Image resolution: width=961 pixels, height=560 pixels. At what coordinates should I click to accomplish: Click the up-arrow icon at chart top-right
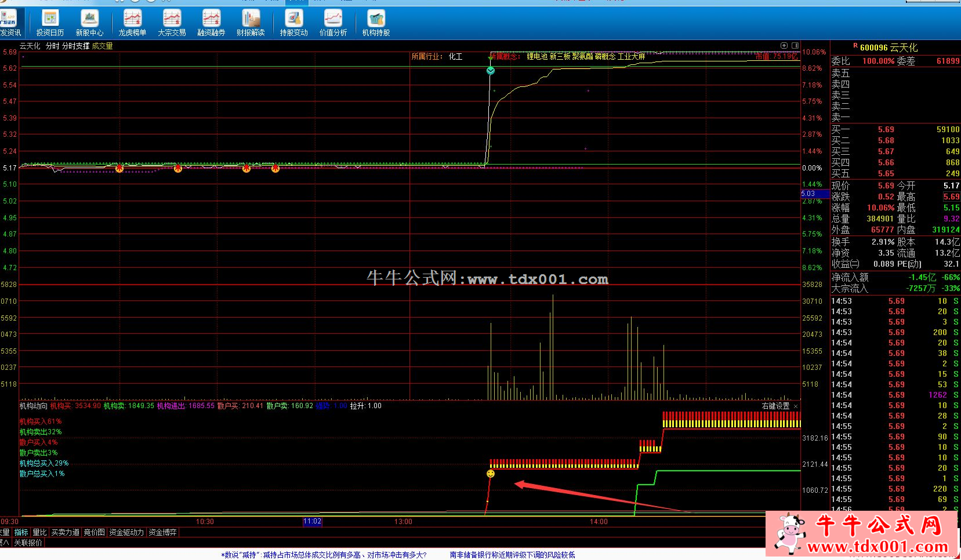(784, 45)
